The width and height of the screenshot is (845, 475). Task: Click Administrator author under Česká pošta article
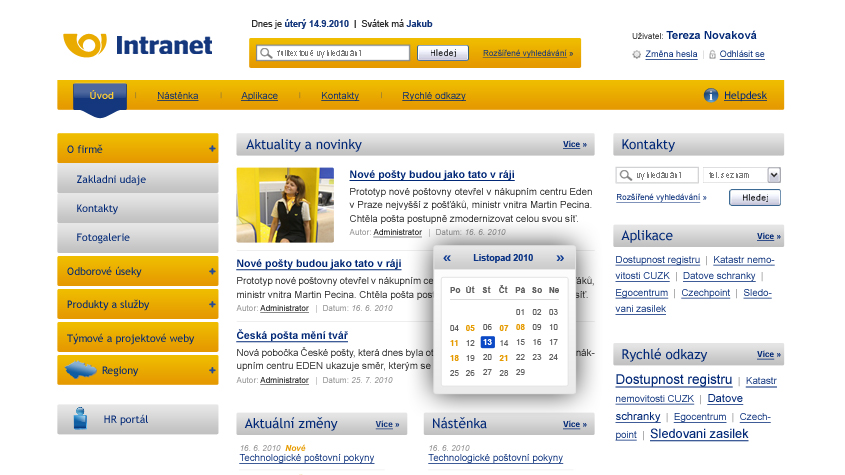pyautogui.click(x=284, y=380)
